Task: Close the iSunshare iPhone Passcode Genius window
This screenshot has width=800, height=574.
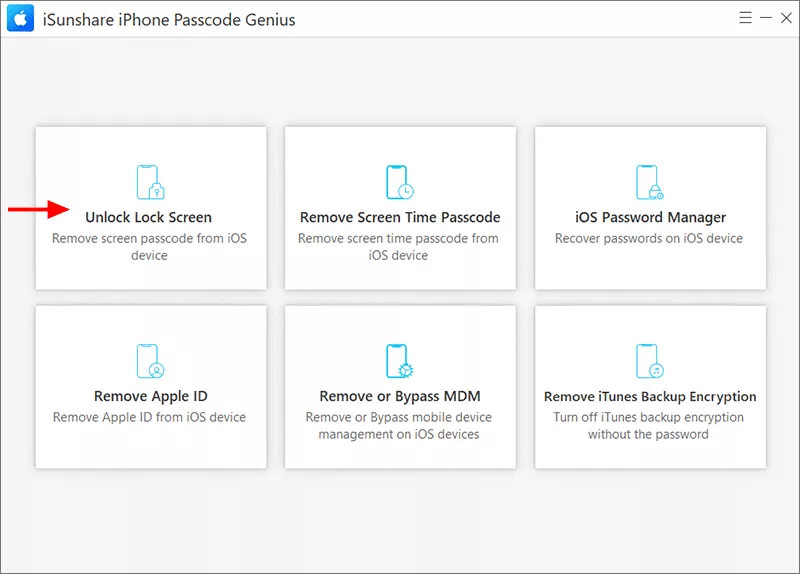Action: tap(786, 18)
